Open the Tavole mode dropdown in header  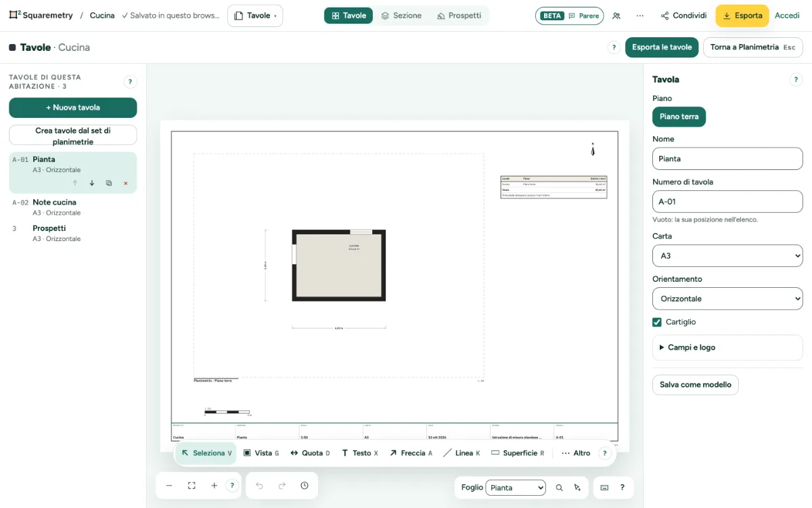click(255, 16)
